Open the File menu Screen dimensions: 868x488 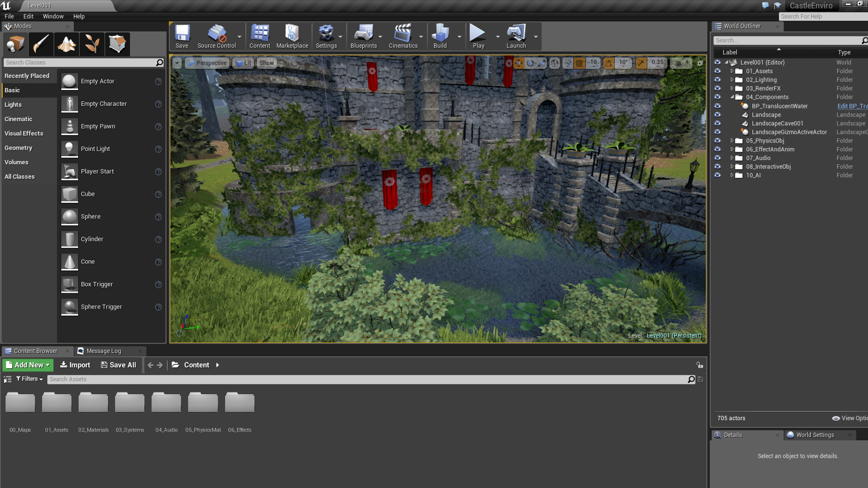coord(9,16)
